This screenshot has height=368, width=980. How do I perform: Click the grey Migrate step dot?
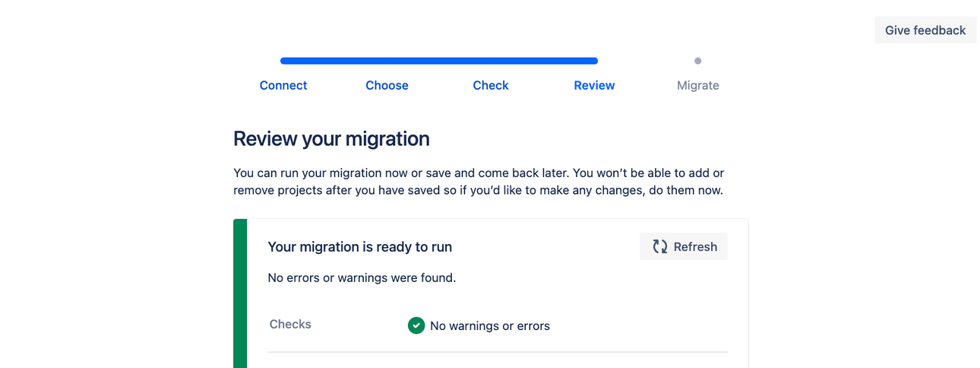[x=697, y=61]
